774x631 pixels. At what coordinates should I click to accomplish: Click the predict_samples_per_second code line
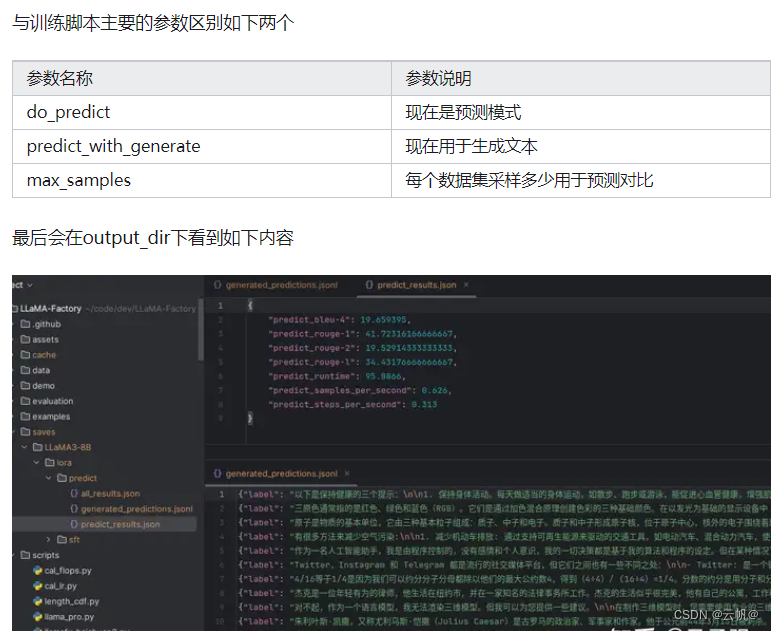click(x=360, y=390)
